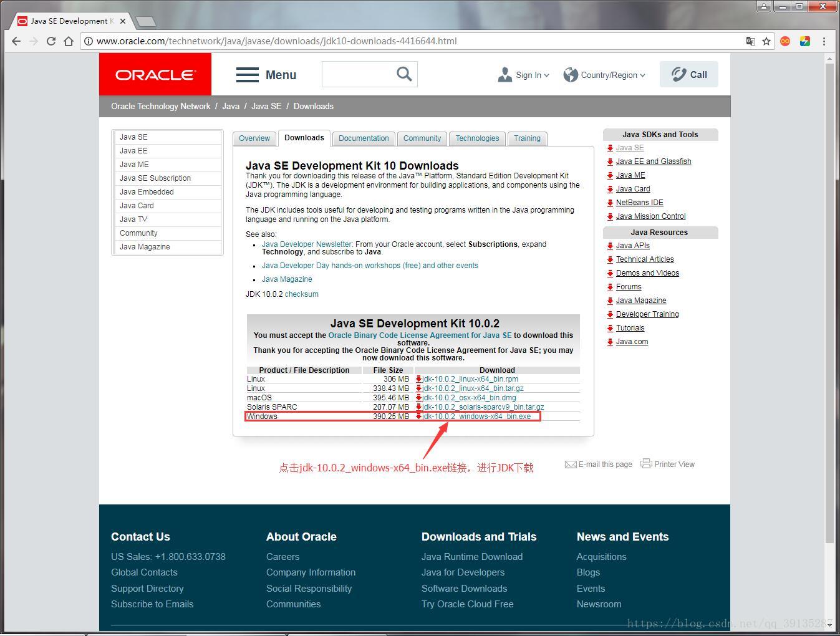Open Developer Training link

pos(647,314)
